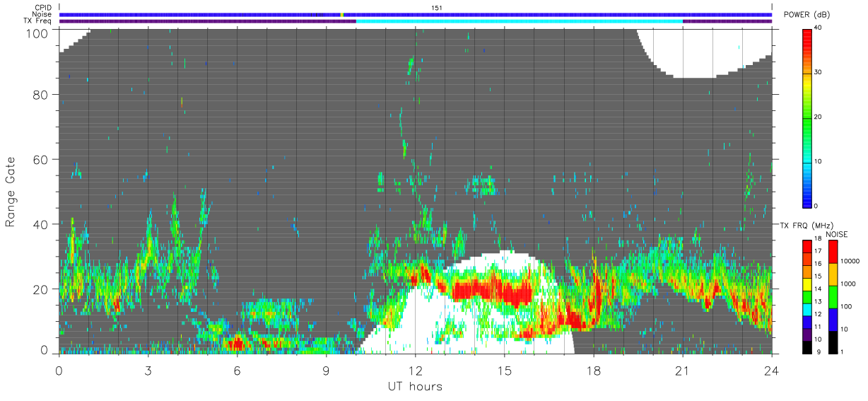This screenshot has height=401, width=868.
Task: Click the red low-range echo near 6 UT
Action: 237,343
